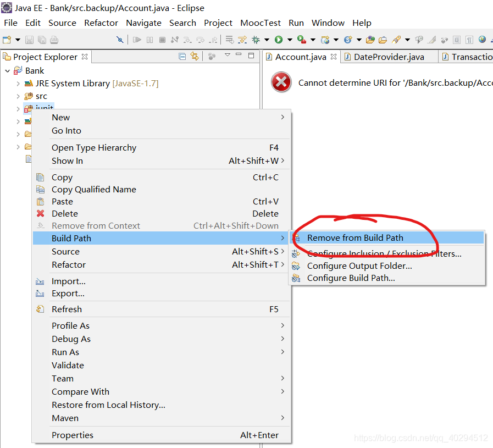This screenshot has width=493, height=448.
Task: Close the Project Explorer view tab
Action: [85, 57]
